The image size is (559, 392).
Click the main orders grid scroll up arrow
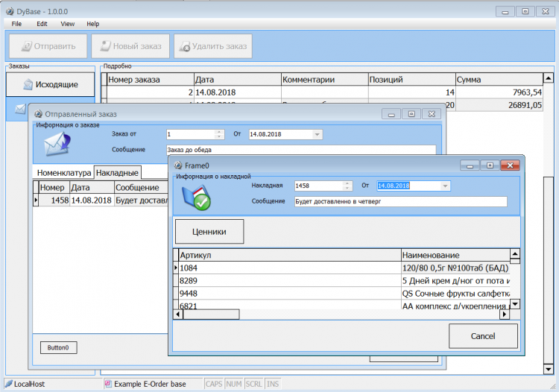coord(549,78)
